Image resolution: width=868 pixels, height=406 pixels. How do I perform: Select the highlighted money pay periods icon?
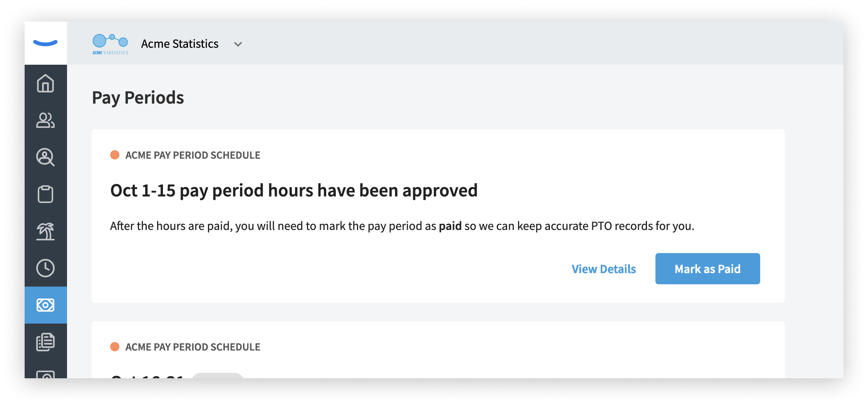click(x=45, y=305)
